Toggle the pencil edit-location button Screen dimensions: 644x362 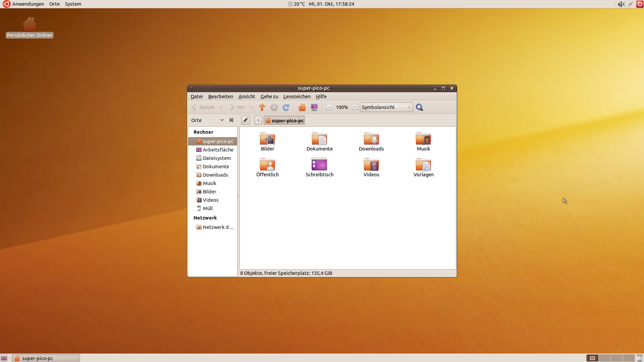[x=246, y=120]
